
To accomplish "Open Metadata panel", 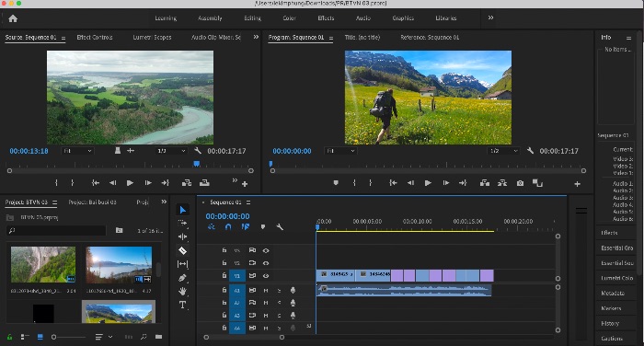I will click(x=613, y=293).
